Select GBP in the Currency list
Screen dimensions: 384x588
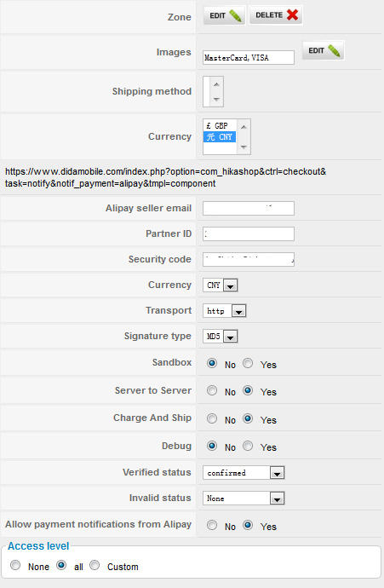(x=220, y=125)
